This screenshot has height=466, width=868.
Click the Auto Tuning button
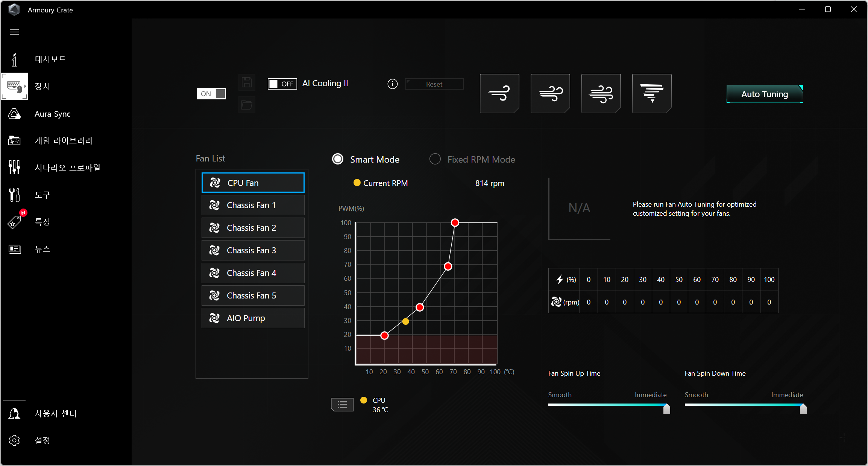coord(764,94)
